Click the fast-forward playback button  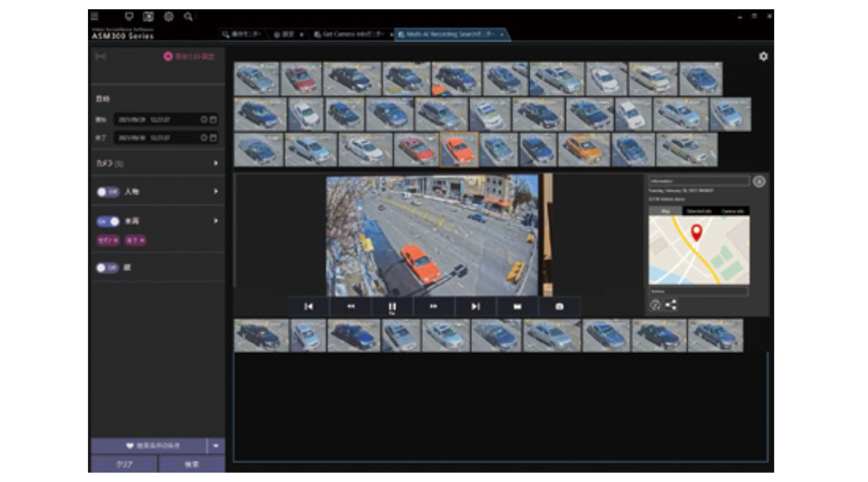[434, 306]
